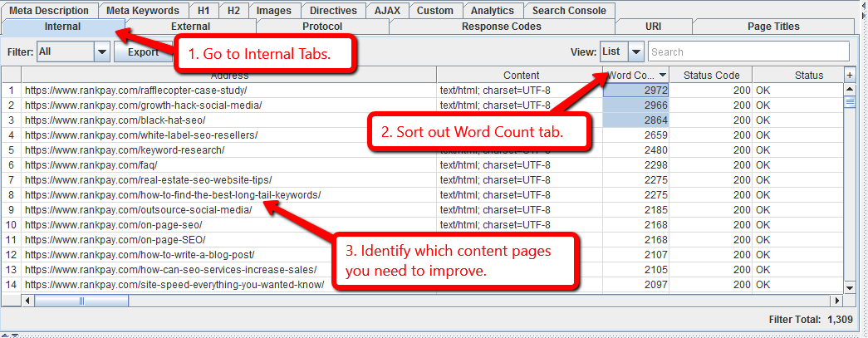The width and height of the screenshot is (868, 338).
Task: Open the Meta Keywords tab
Action: tap(143, 11)
